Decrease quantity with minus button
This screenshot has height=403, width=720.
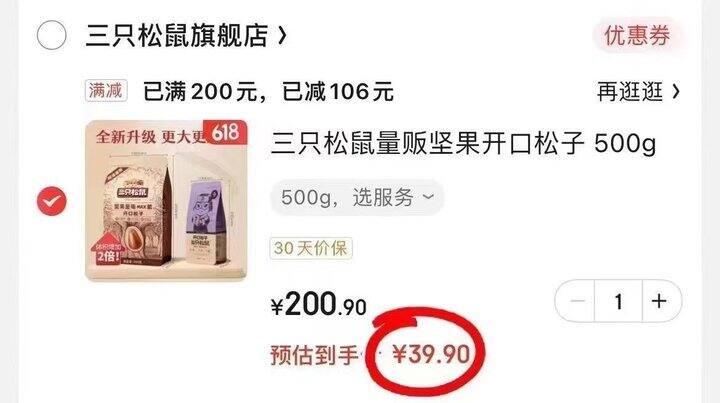(575, 301)
